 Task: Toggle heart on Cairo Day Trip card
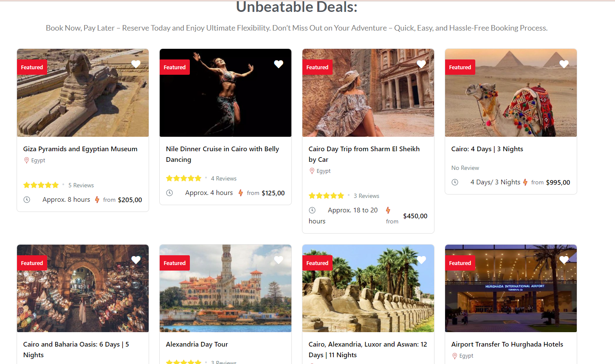coord(421,64)
